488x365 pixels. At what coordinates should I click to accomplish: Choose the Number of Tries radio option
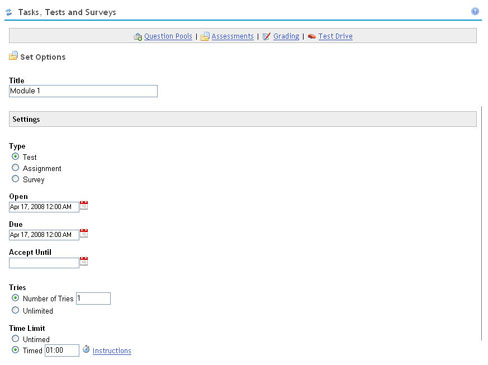[x=15, y=298]
